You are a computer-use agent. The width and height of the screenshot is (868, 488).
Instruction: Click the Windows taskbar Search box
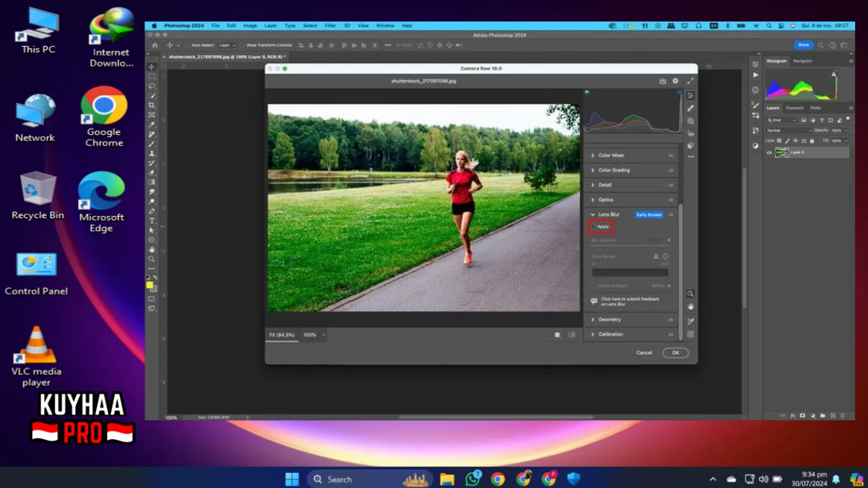[x=370, y=479]
